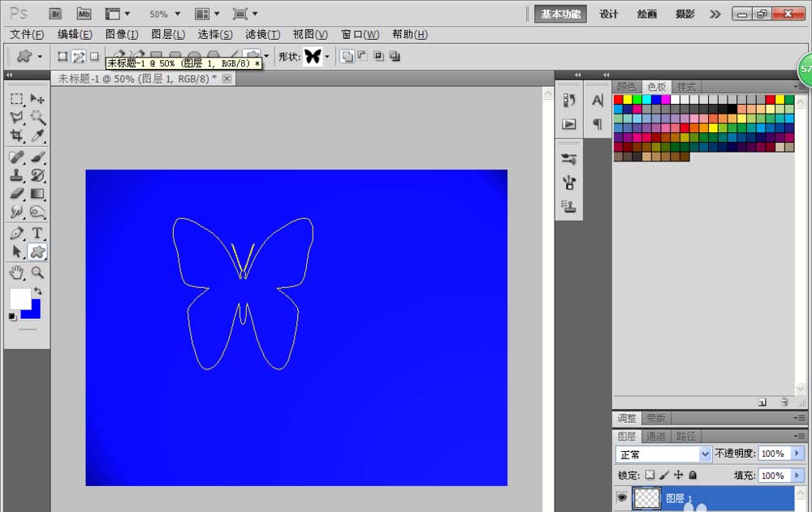
Task: Enable the lock all padlock icon
Action: (693, 475)
